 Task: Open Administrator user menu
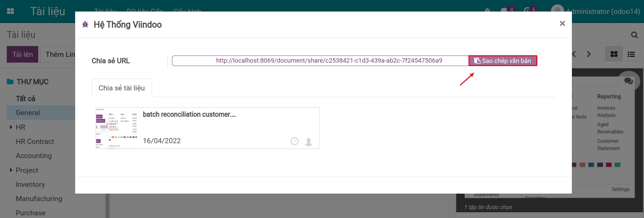[596, 11]
